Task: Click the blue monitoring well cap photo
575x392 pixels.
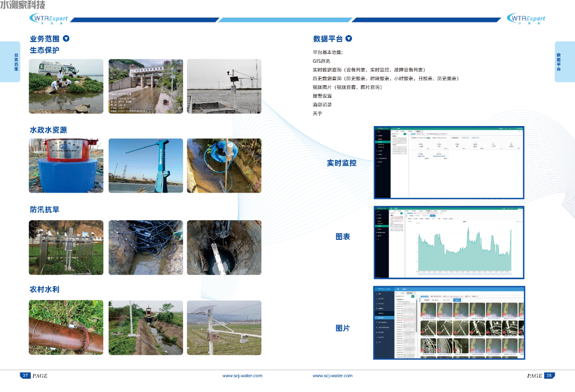Action: [66, 165]
